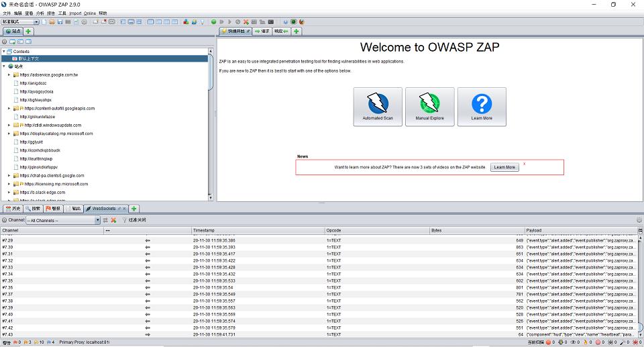Toggle the WebSockets scope target circle

point(5,220)
